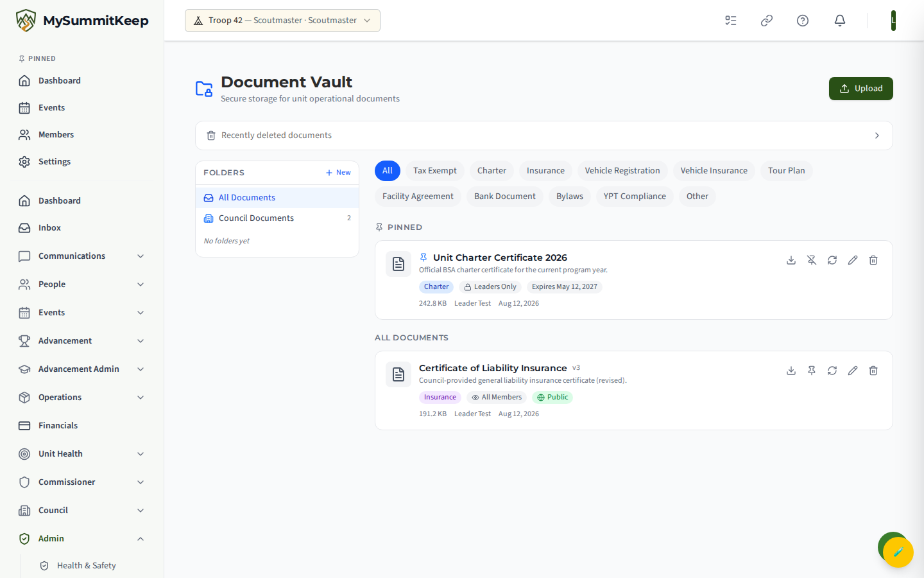This screenshot has height=578, width=924.
Task: Filter by Bylaws
Action: 570,197
